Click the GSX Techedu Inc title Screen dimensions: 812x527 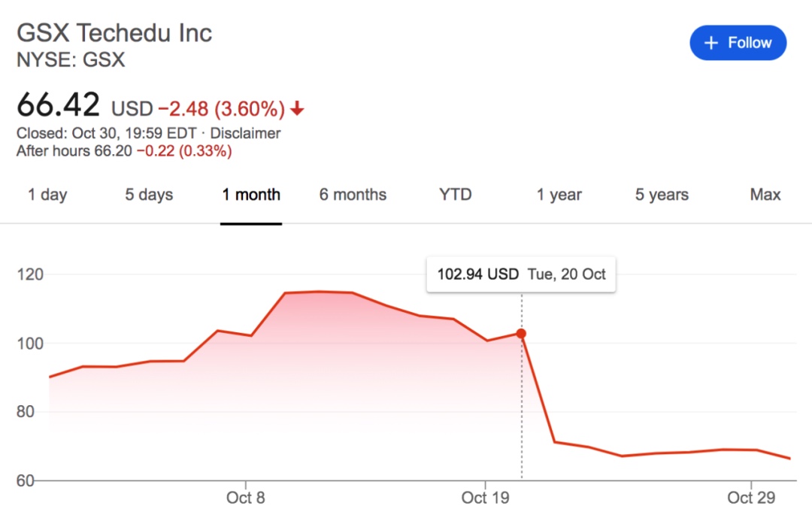click(x=114, y=33)
